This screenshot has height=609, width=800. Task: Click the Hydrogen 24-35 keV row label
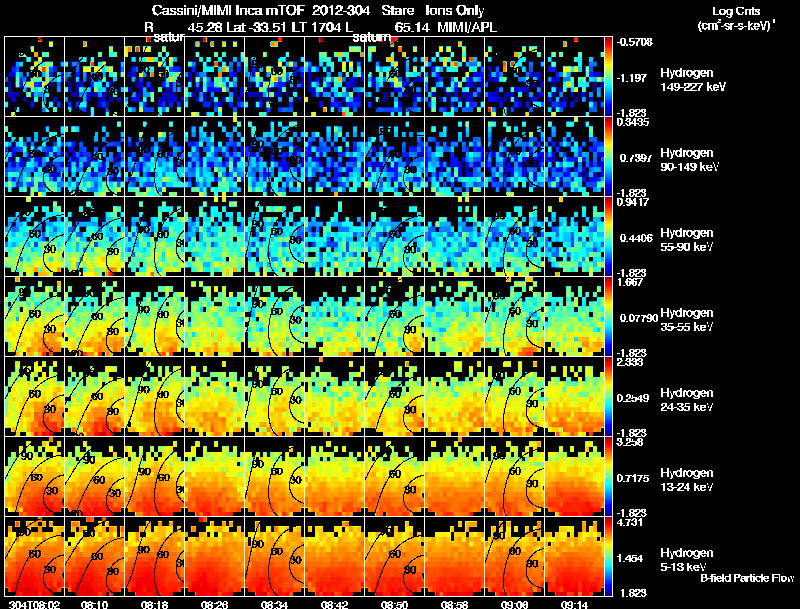(687, 400)
